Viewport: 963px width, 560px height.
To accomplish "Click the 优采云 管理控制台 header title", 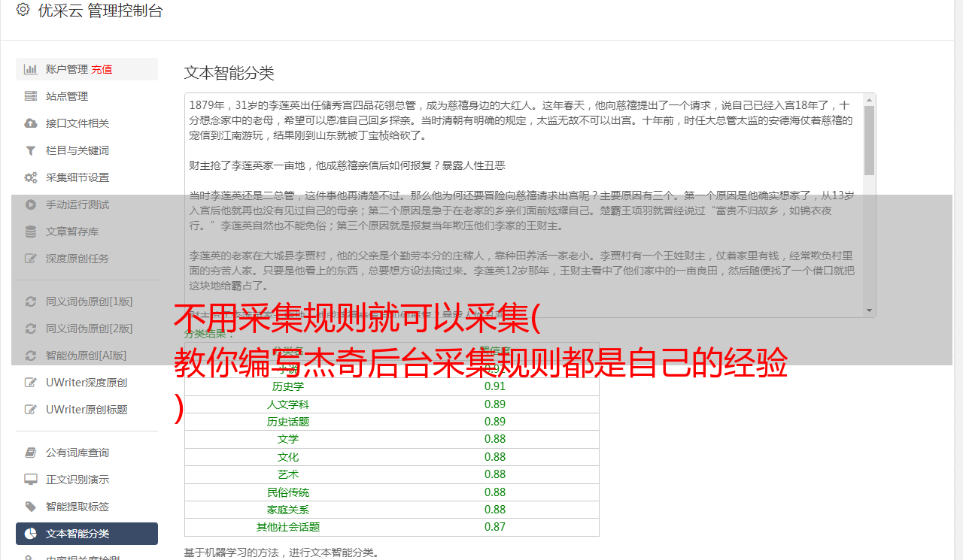I will tap(100, 11).
